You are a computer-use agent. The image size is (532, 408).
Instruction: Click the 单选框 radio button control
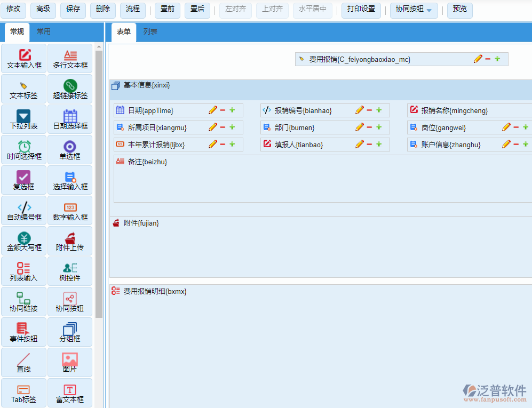pyautogui.click(x=70, y=150)
